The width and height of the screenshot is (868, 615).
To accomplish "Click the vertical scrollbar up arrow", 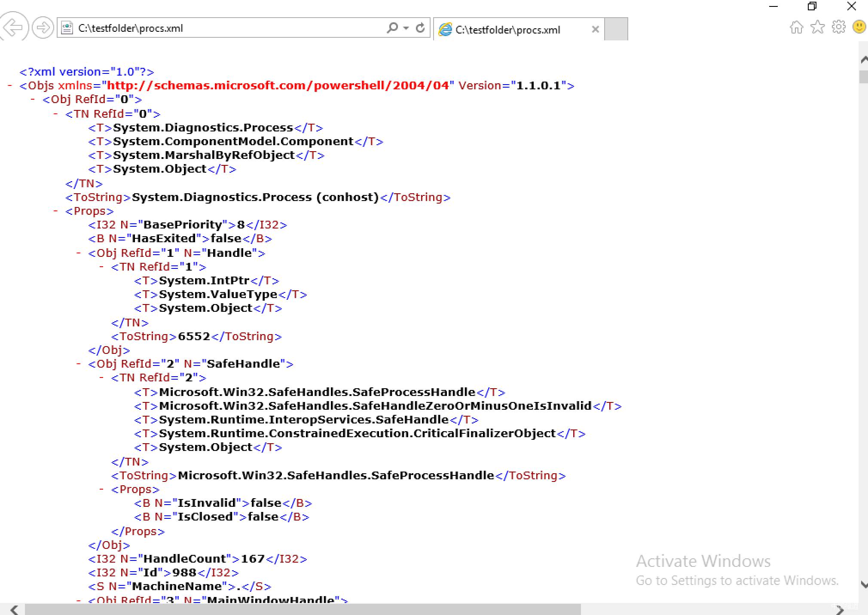I will point(863,60).
